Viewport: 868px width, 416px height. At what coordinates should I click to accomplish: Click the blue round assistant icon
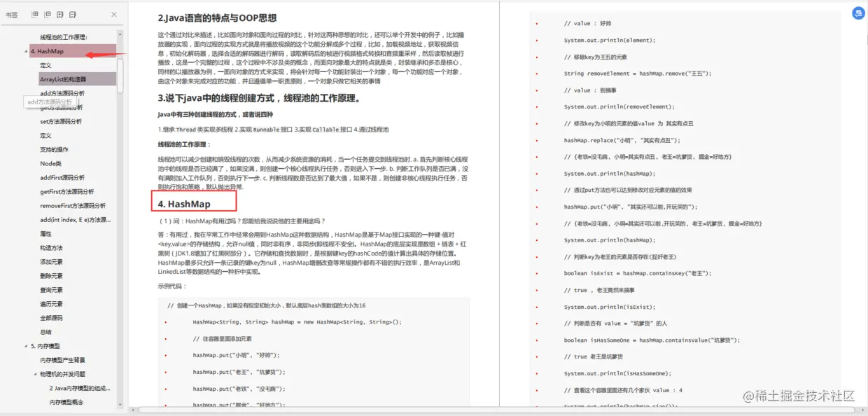tap(858, 13)
